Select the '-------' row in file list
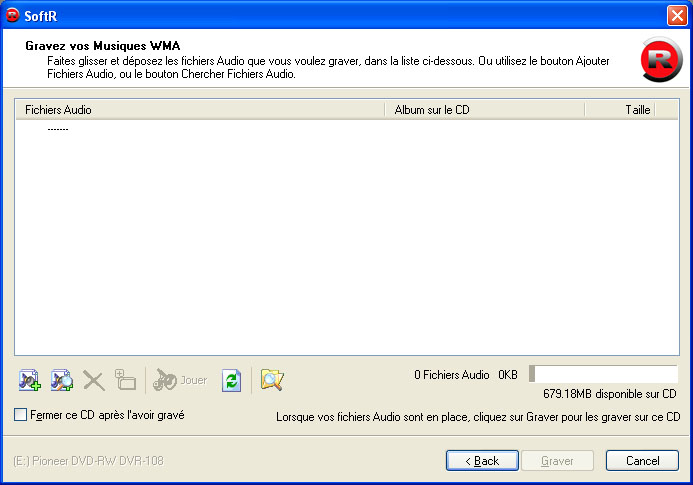 58,129
